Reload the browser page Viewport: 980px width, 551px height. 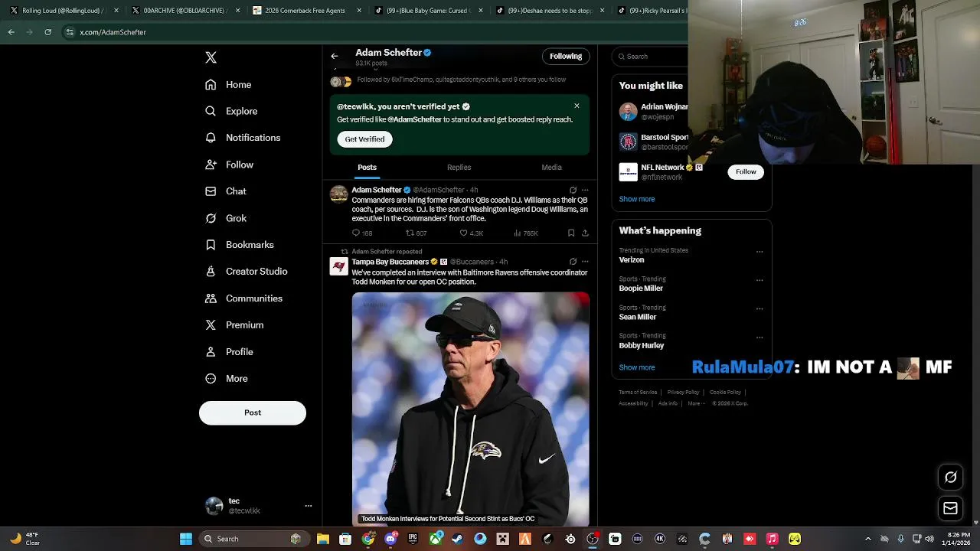coord(47,32)
